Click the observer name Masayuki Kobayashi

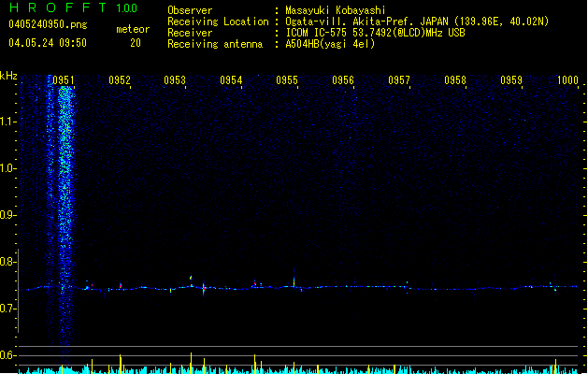pyautogui.click(x=336, y=10)
